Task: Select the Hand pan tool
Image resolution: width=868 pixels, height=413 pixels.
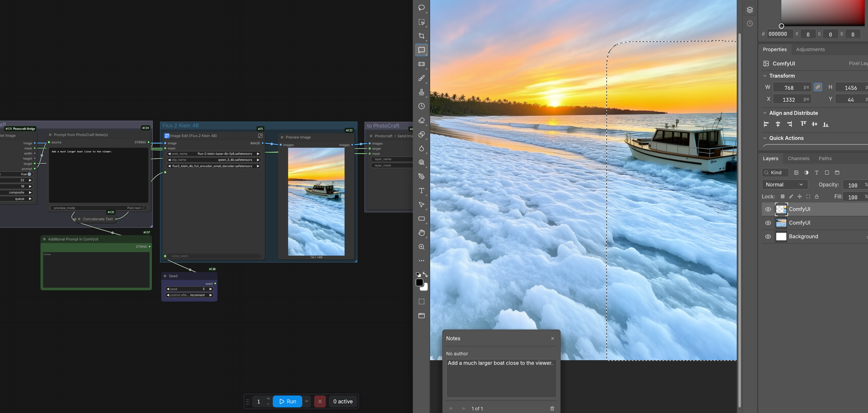Action: pos(421,233)
